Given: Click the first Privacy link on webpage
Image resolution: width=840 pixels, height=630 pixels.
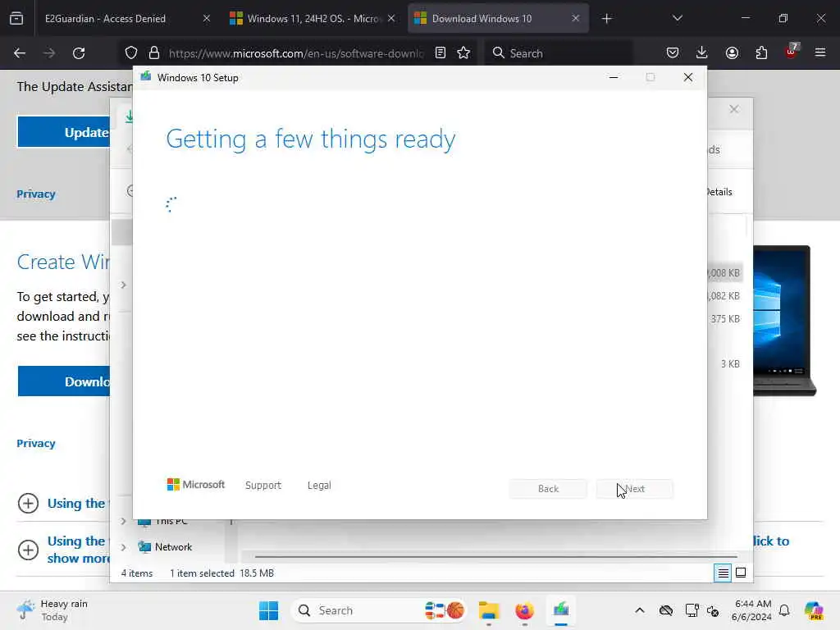Looking at the screenshot, I should click(36, 194).
